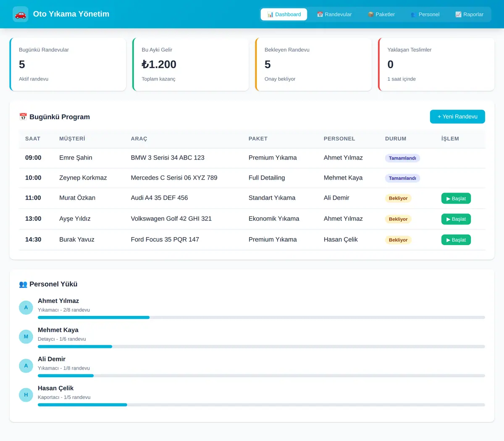Click avatar circle for Ali Demir
504x441 pixels.
[26, 366]
